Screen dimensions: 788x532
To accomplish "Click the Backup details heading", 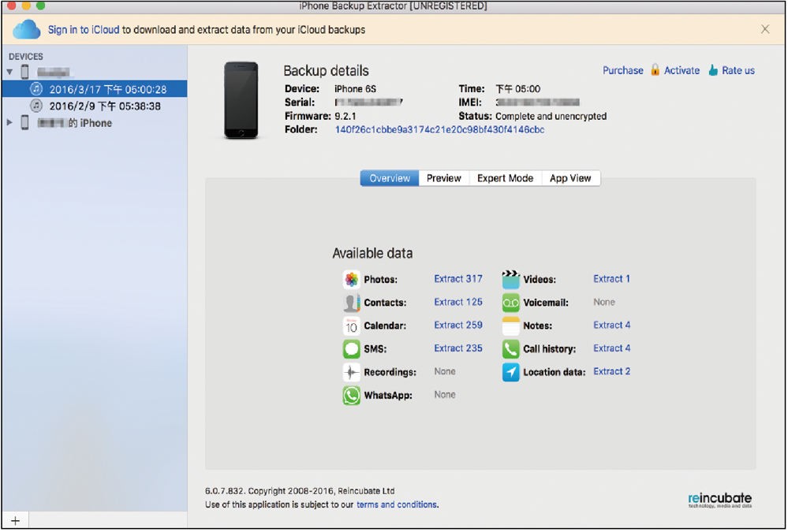I will pyautogui.click(x=326, y=71).
